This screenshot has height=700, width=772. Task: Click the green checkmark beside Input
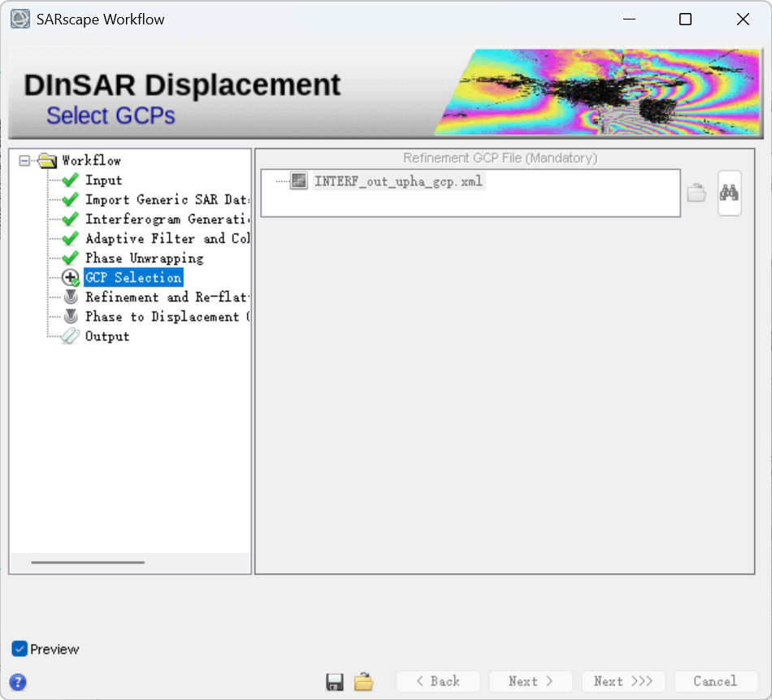[71, 180]
